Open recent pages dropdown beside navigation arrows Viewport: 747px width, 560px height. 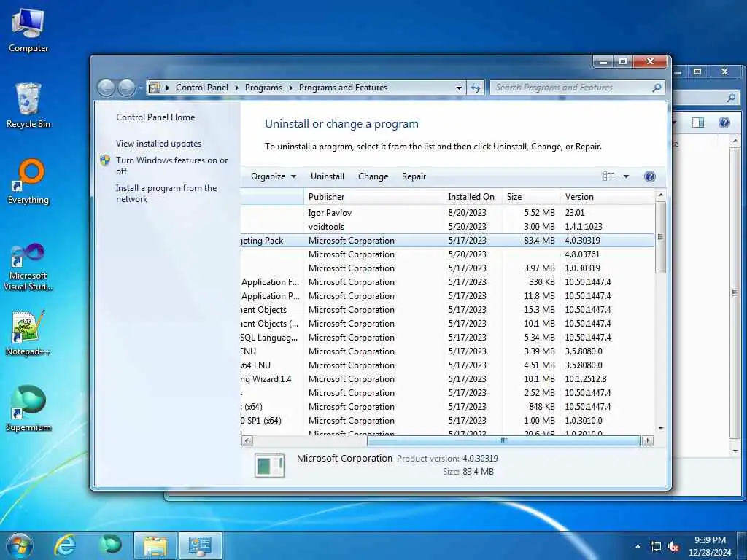tap(140, 87)
